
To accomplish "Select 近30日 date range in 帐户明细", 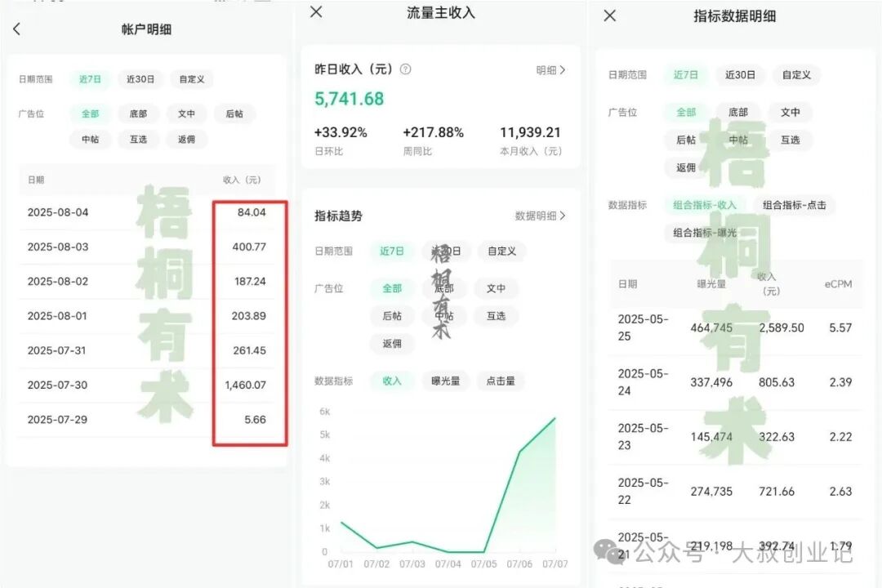I will (140, 79).
